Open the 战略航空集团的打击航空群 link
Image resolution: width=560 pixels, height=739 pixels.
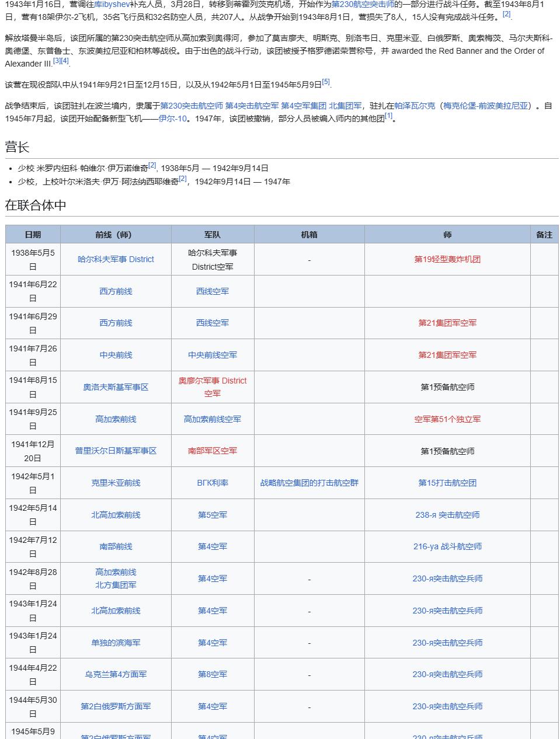[x=309, y=483]
